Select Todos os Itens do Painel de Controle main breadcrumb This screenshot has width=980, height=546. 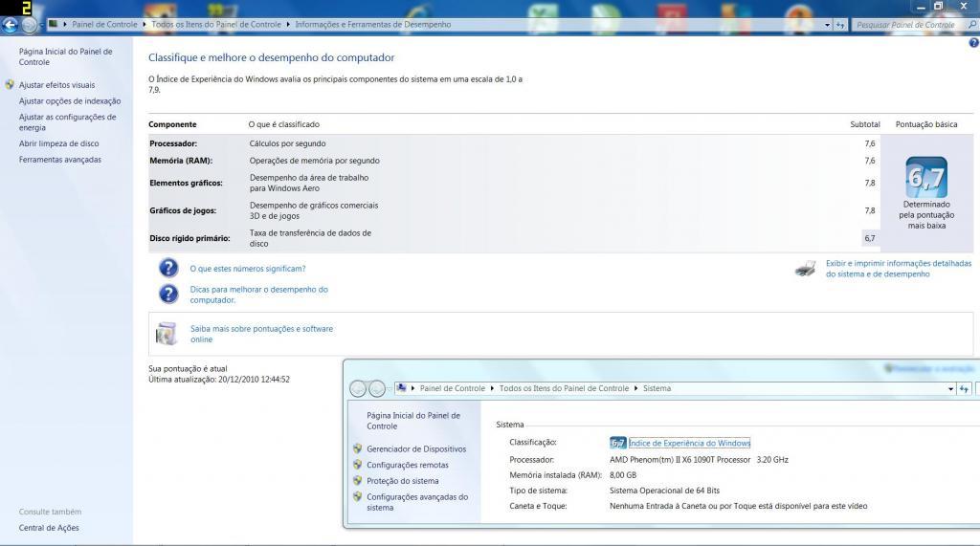(x=216, y=24)
